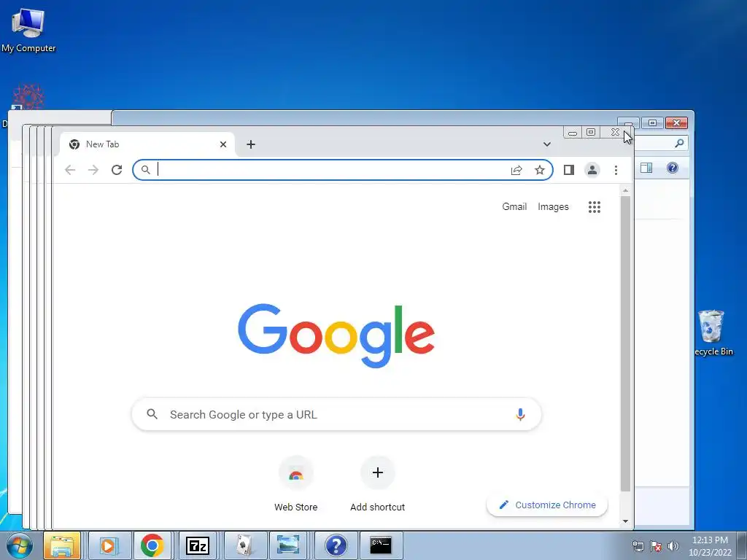Click the Chrome vertical scrollbar thumb
Screen dimensions: 747x560
625,343
